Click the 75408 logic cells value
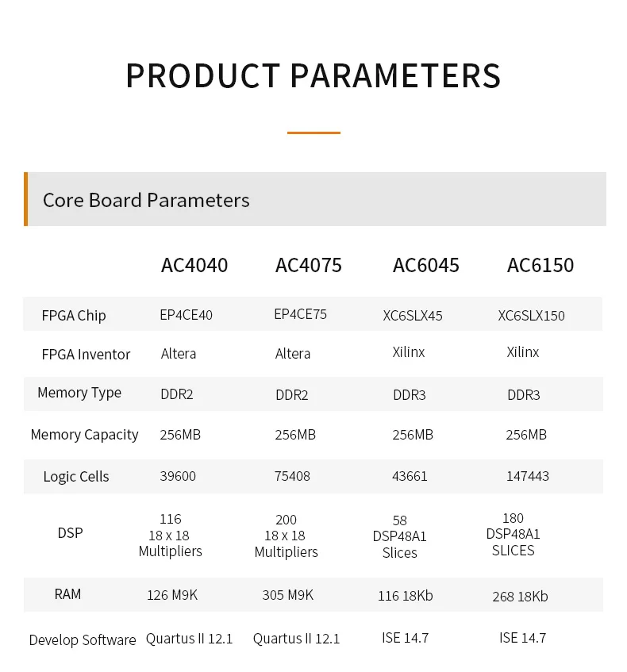Screen dimensions: 627x672 point(292,476)
